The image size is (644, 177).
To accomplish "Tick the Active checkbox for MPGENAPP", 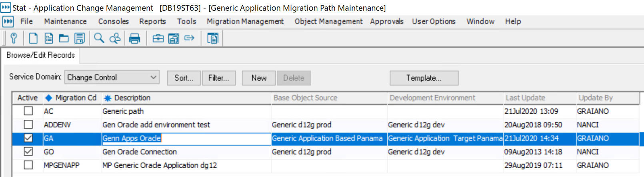I will point(28,165).
